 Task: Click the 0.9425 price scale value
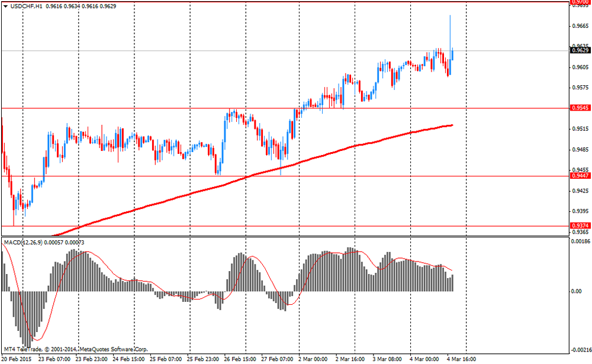pos(580,191)
